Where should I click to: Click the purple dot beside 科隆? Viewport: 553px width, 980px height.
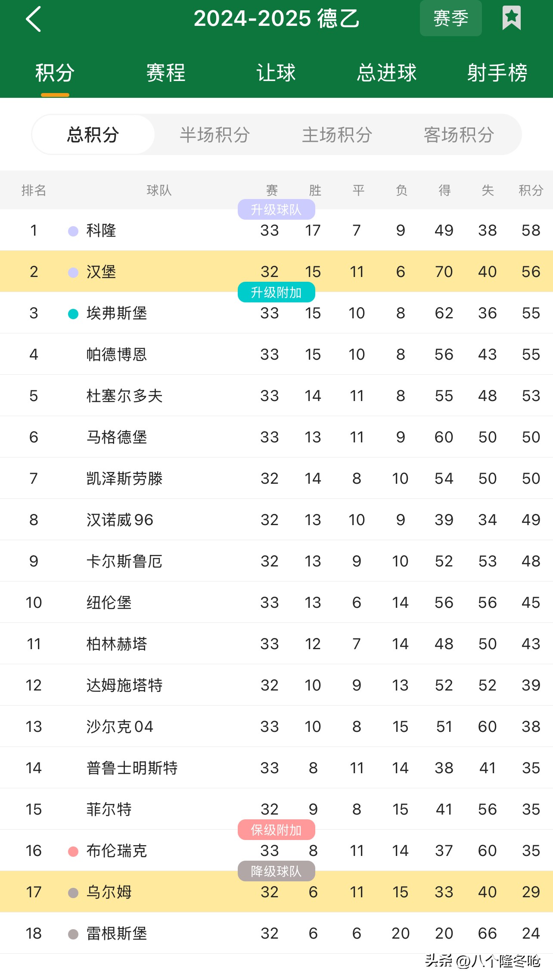73,231
